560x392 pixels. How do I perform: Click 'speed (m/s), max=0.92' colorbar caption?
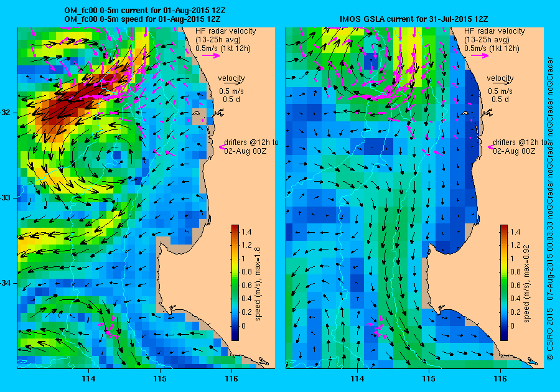pyautogui.click(x=527, y=284)
